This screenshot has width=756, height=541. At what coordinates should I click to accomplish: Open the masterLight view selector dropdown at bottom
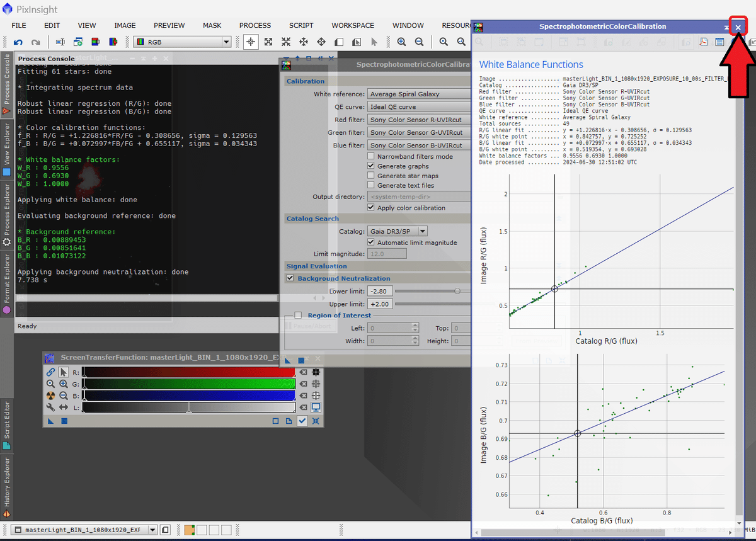(85, 530)
